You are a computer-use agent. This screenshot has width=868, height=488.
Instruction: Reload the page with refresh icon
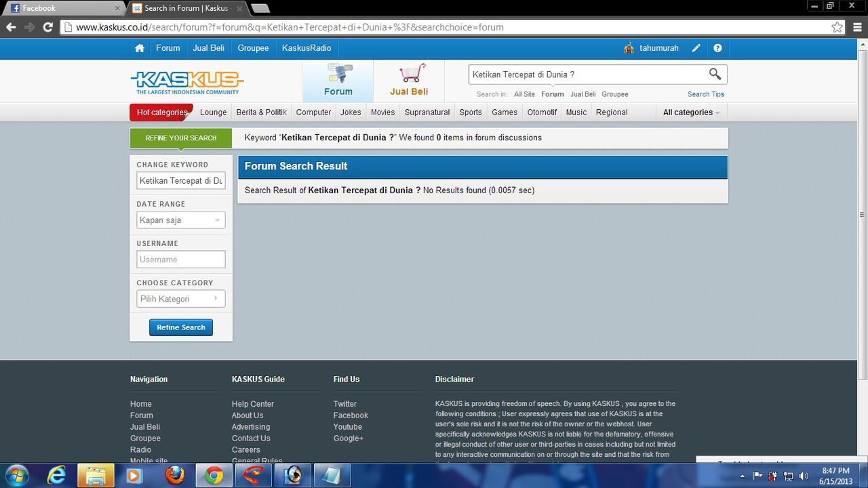(x=47, y=27)
